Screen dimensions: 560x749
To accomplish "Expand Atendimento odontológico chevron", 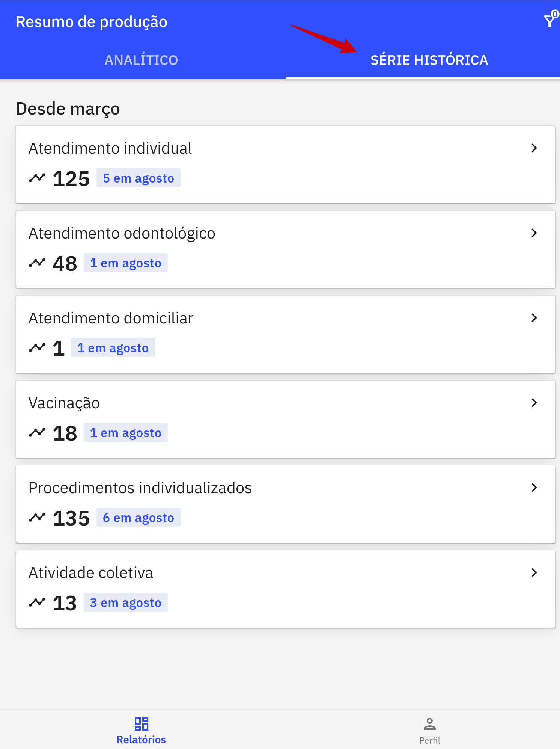I will click(x=534, y=233).
